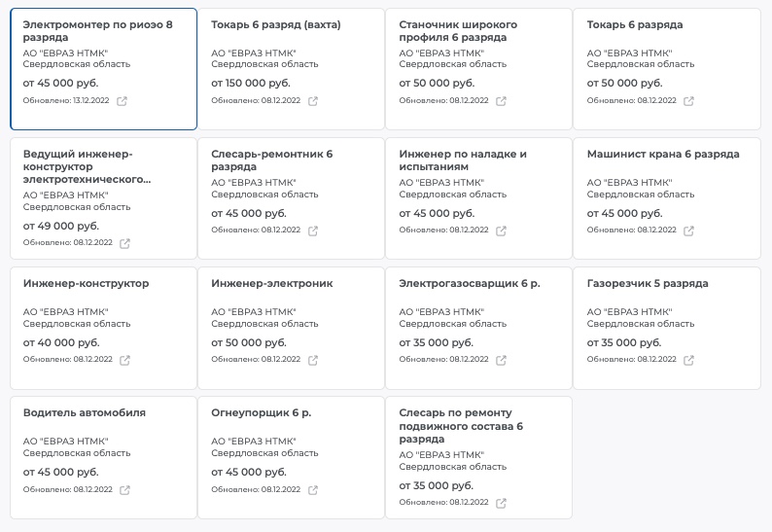Select the Огнеупорщик 6 р. vacancy title
Viewport: 772px width, 532px height.
[261, 412]
